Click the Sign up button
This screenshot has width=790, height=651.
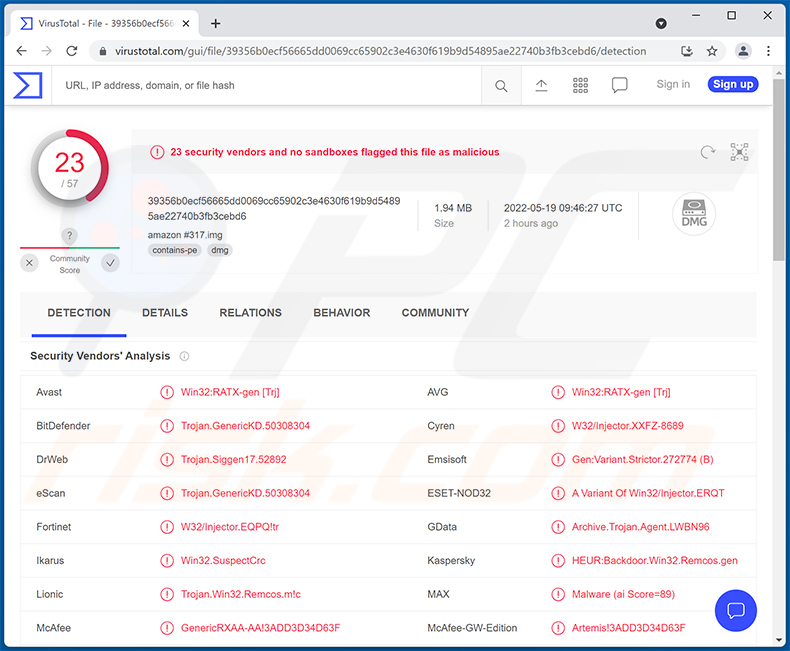733,84
